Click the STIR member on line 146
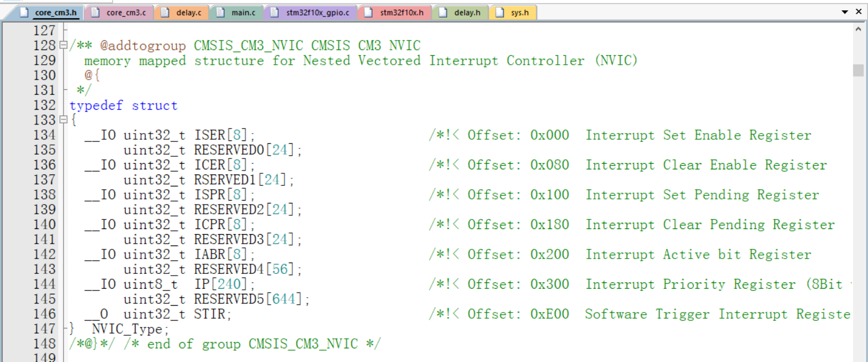 click(x=213, y=314)
